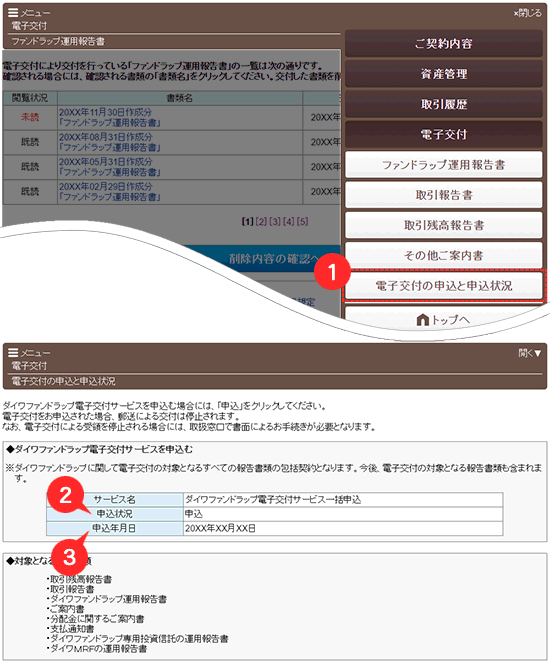Open the 取引履歴 menu item

pos(443,104)
